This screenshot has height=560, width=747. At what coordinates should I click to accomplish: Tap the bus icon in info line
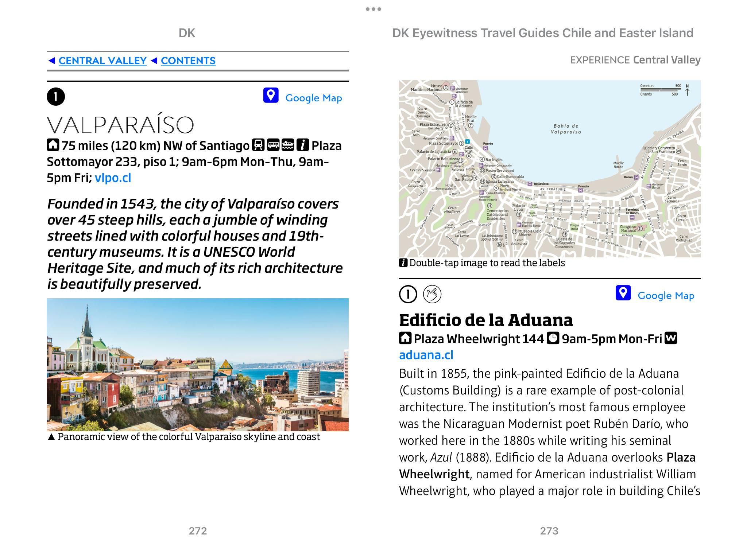[x=273, y=145]
